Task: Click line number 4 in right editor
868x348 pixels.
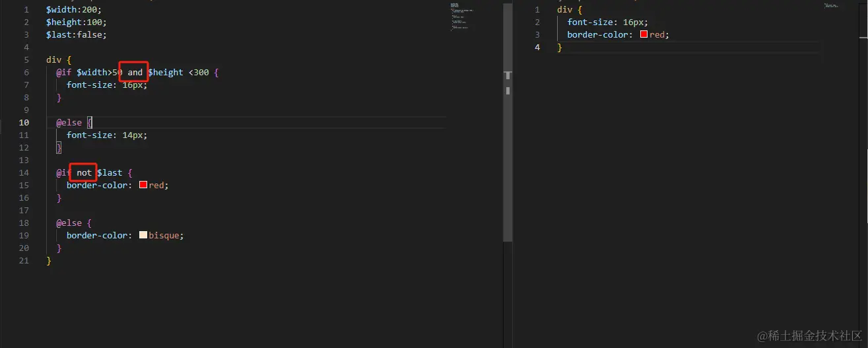Action: (537, 47)
